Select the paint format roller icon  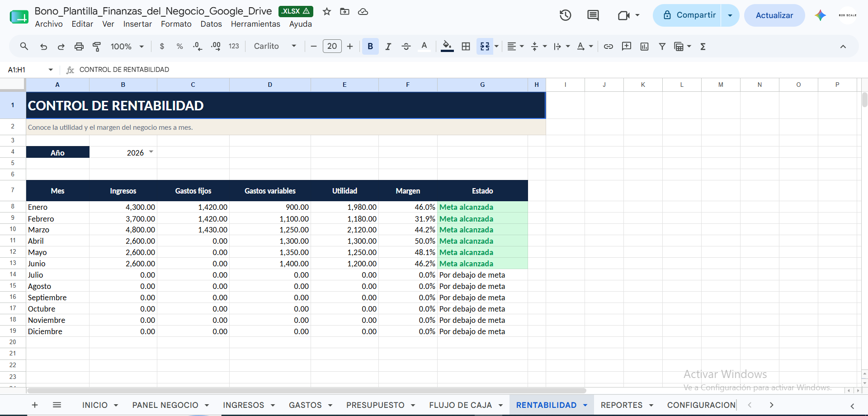click(x=97, y=46)
